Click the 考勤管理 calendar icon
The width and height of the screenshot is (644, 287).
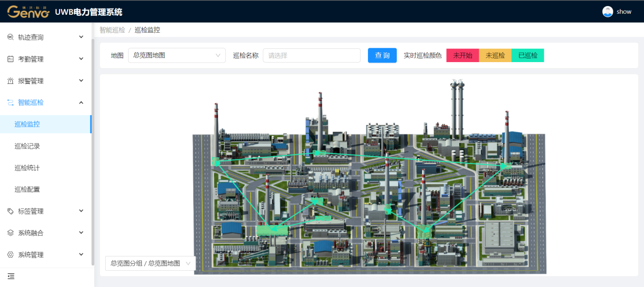pyautogui.click(x=11, y=59)
